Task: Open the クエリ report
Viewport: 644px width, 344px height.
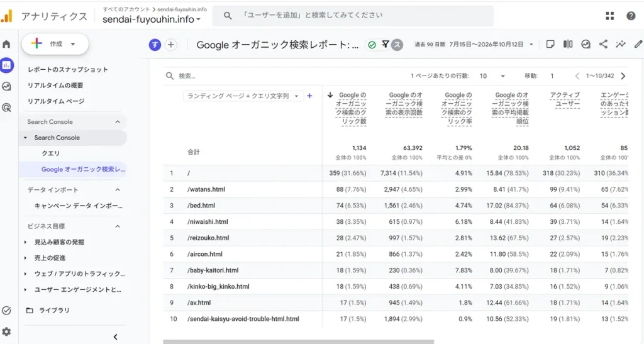Action: click(x=50, y=153)
